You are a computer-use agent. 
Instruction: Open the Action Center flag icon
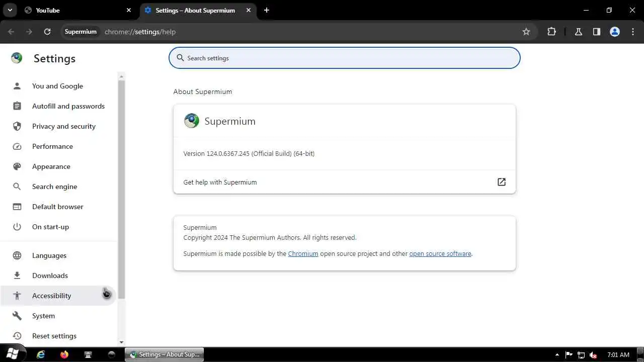tap(569, 354)
